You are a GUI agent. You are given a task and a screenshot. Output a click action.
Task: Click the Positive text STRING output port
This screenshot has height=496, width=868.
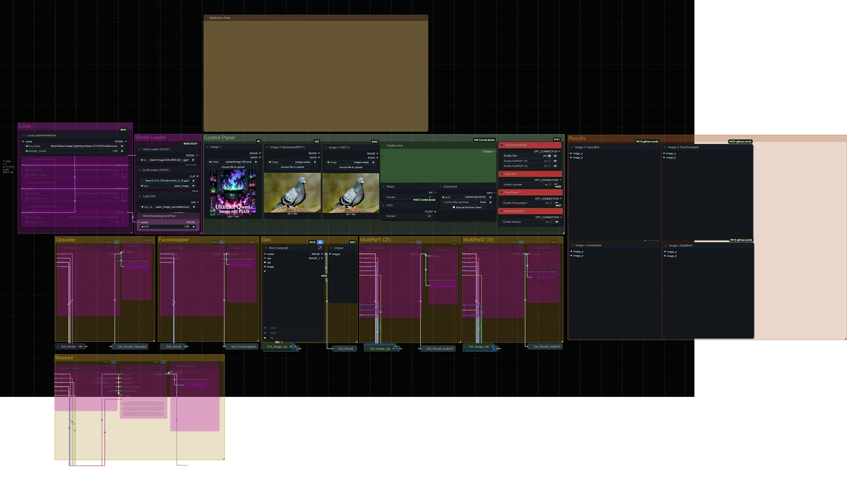point(494,152)
